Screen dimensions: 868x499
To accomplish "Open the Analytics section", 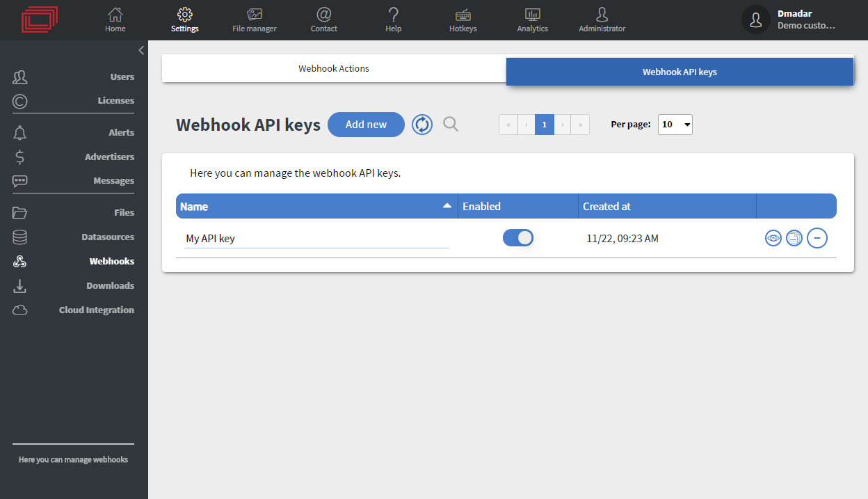I will click(x=532, y=19).
